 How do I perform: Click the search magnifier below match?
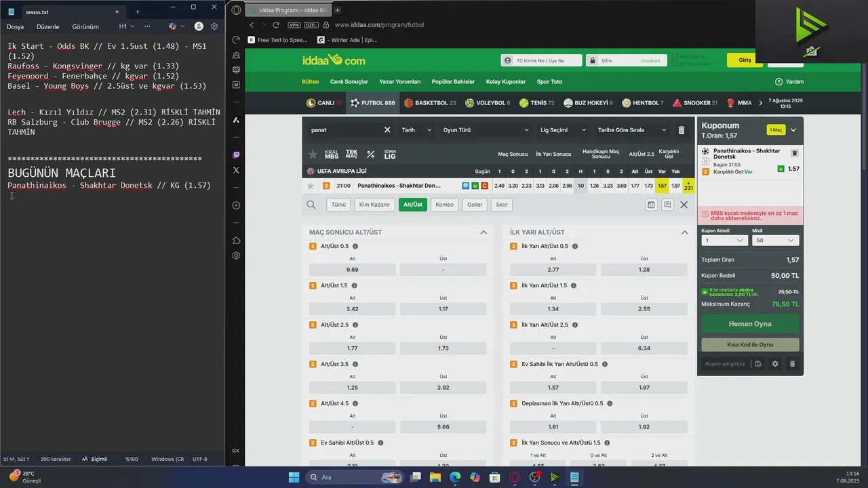click(x=311, y=205)
